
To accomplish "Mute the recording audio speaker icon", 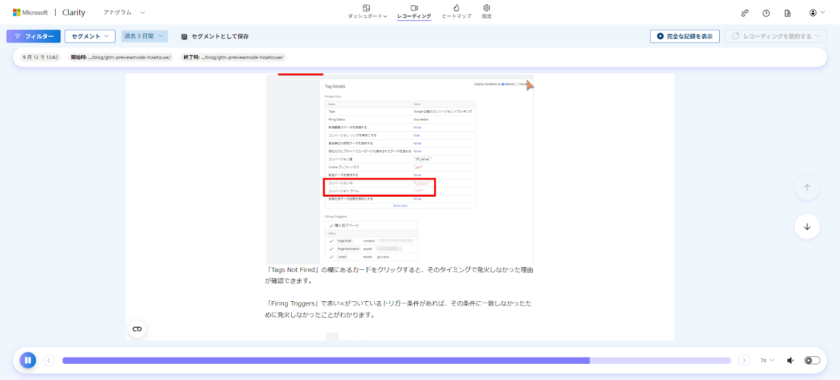I will pyautogui.click(x=790, y=360).
